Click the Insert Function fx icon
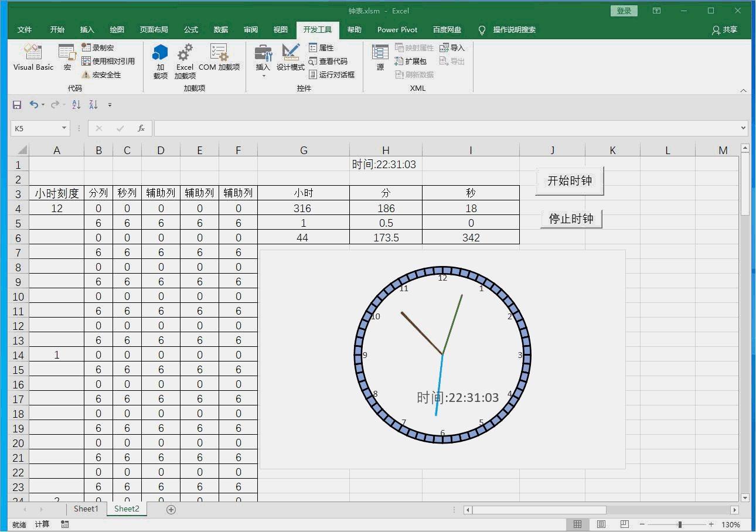Screen dimensions: 756x532 point(141,128)
